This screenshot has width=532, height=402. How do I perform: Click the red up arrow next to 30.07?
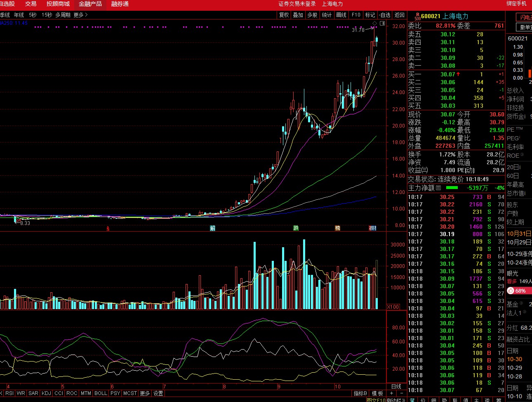pyautogui.click(x=458, y=74)
